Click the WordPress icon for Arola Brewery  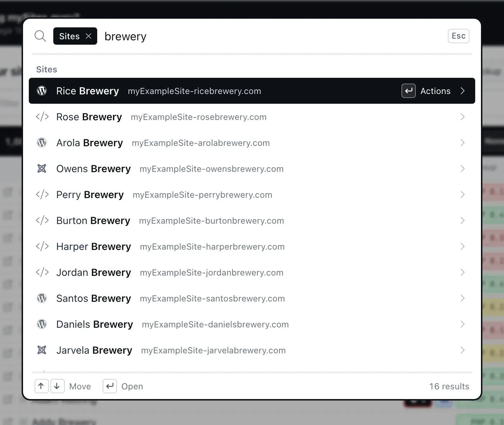[42, 143]
